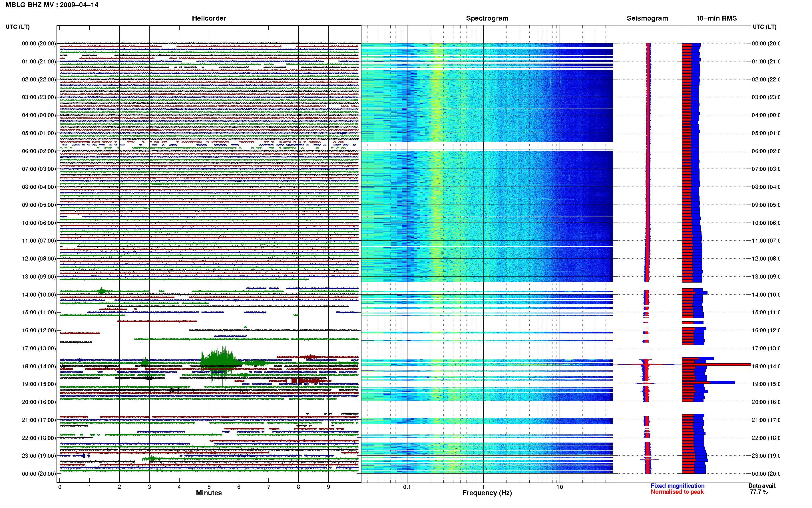Click the left '07:00 (03:00)' time label
The width and height of the screenshot is (812, 508).
(39, 169)
